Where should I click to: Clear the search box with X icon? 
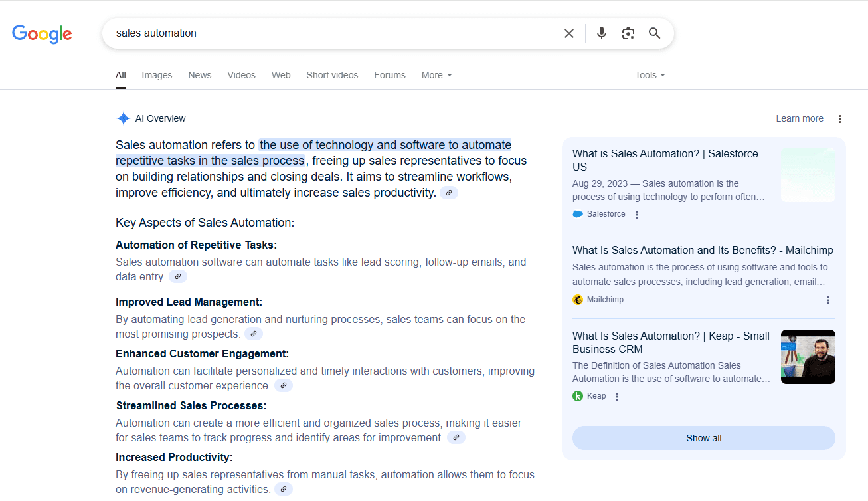pos(569,33)
